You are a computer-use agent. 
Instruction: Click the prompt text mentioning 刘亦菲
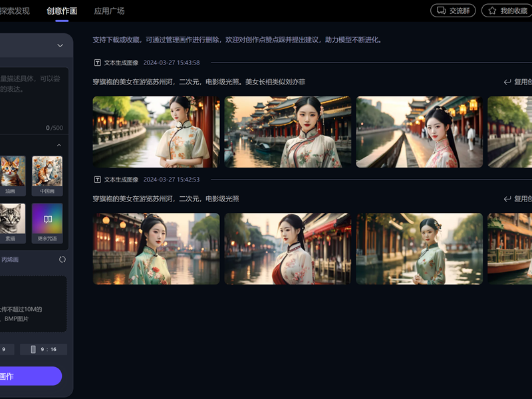click(199, 82)
